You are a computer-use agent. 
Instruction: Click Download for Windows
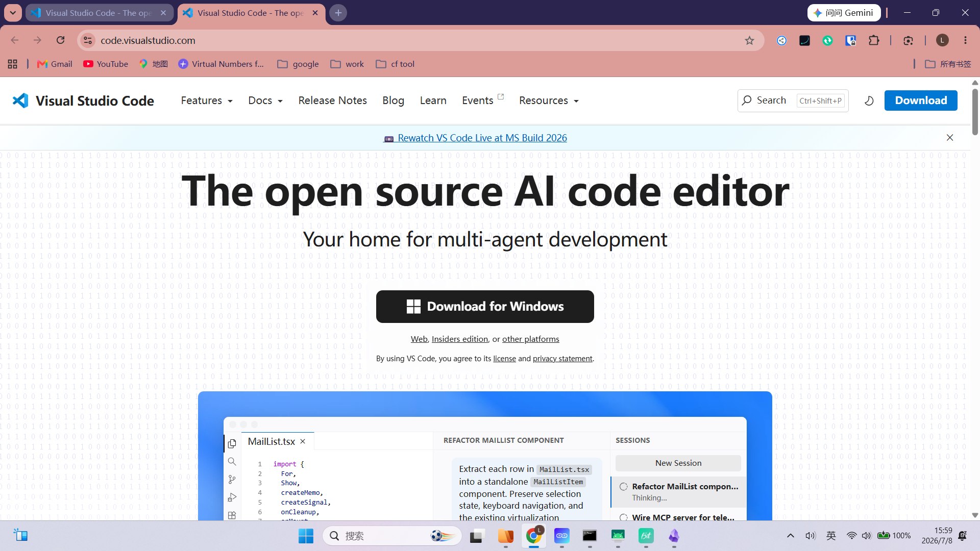(485, 307)
